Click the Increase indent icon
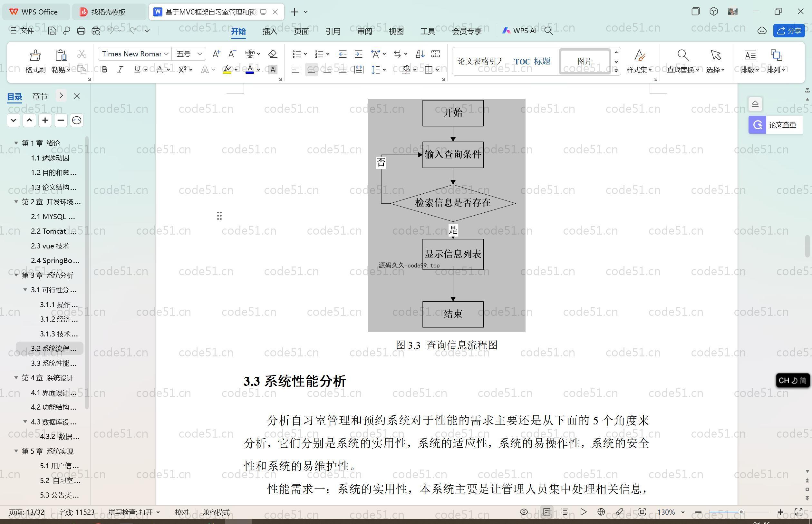Viewport: 812px width, 524px height. (359, 54)
